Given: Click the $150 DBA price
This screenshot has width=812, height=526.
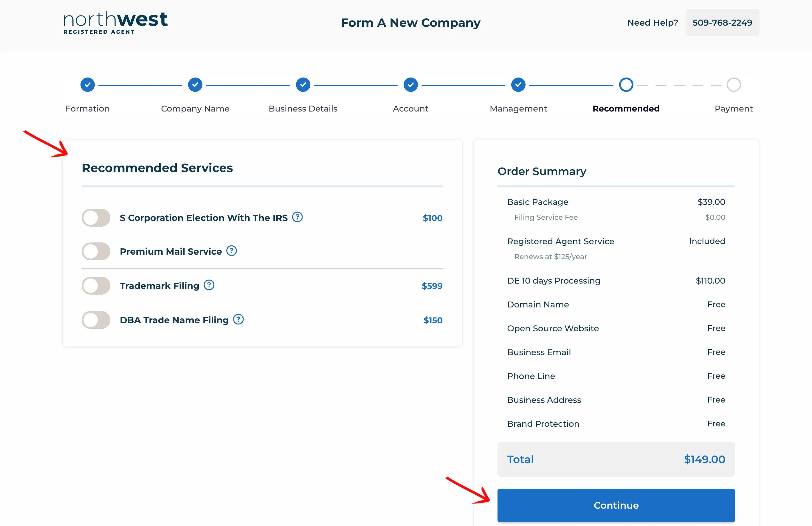Looking at the screenshot, I should tap(433, 320).
